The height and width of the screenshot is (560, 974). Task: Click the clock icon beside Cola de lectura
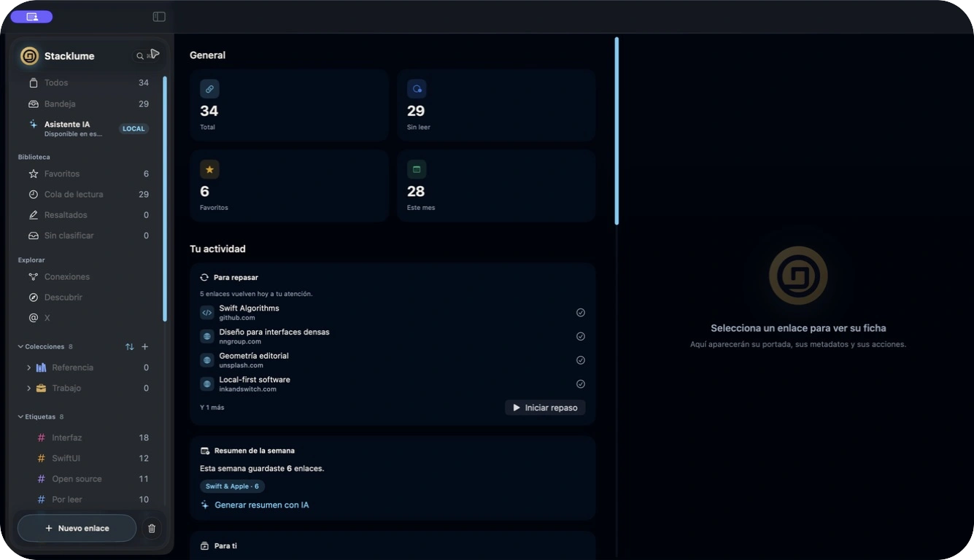tap(33, 195)
